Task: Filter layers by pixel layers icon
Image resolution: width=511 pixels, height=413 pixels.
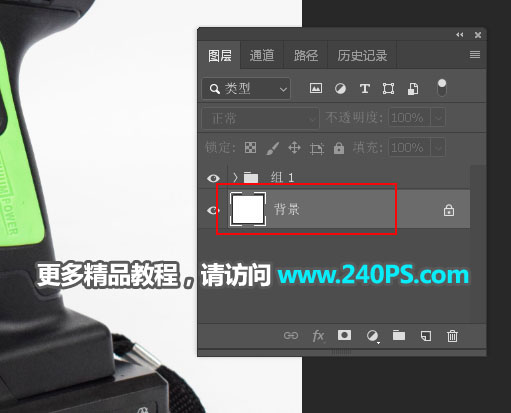Action: 316,88
